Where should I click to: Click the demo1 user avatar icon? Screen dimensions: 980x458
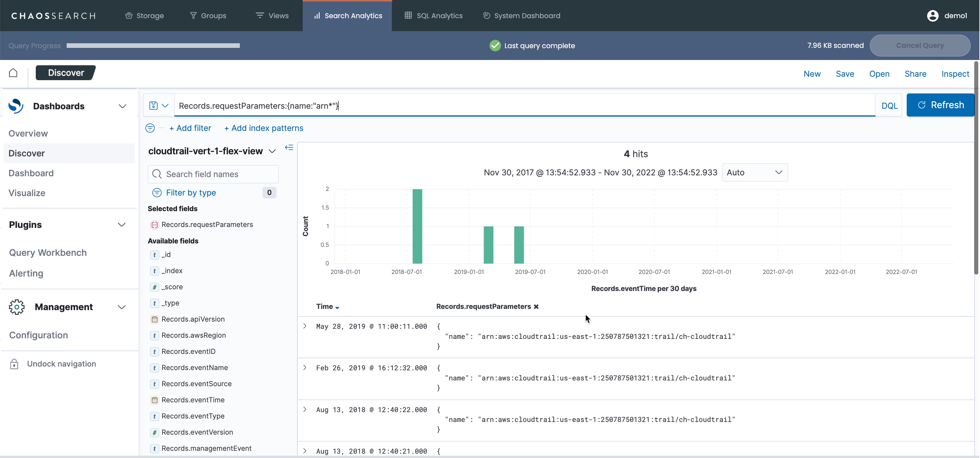(932, 16)
